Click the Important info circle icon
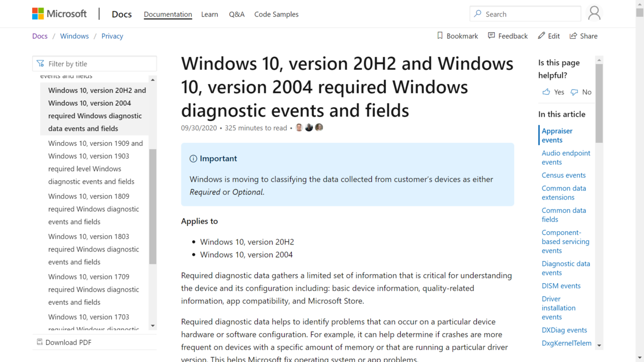 [193, 159]
